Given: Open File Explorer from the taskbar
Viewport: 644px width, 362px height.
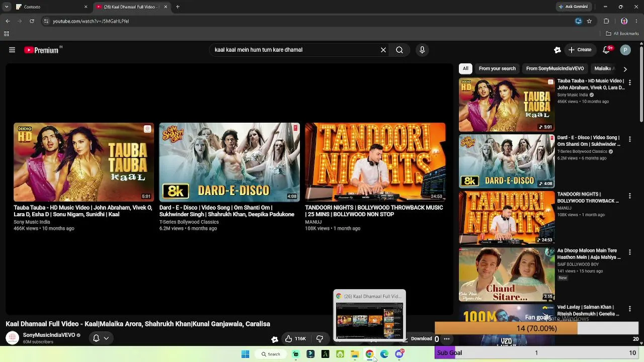Looking at the screenshot, I should coord(355,354).
